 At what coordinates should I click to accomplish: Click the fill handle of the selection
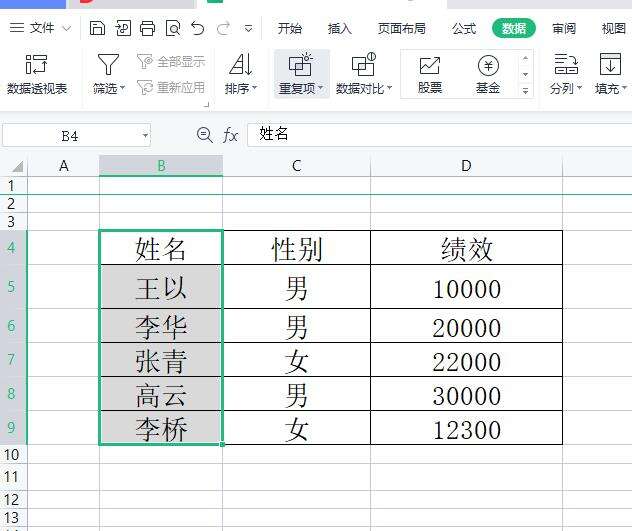222,444
